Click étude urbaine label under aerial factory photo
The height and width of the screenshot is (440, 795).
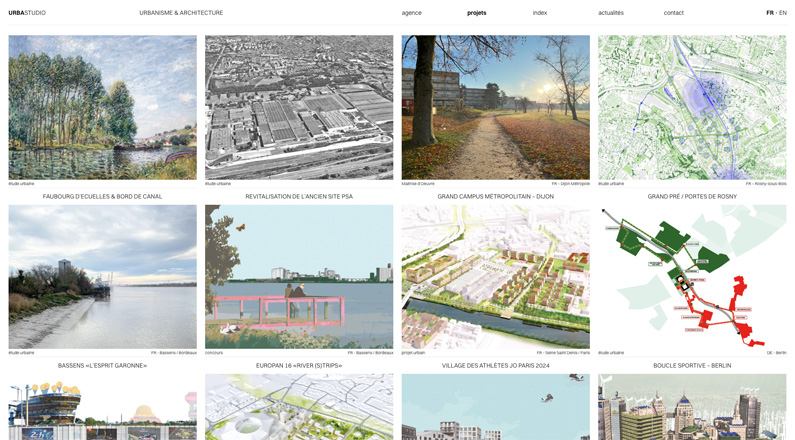(x=218, y=184)
